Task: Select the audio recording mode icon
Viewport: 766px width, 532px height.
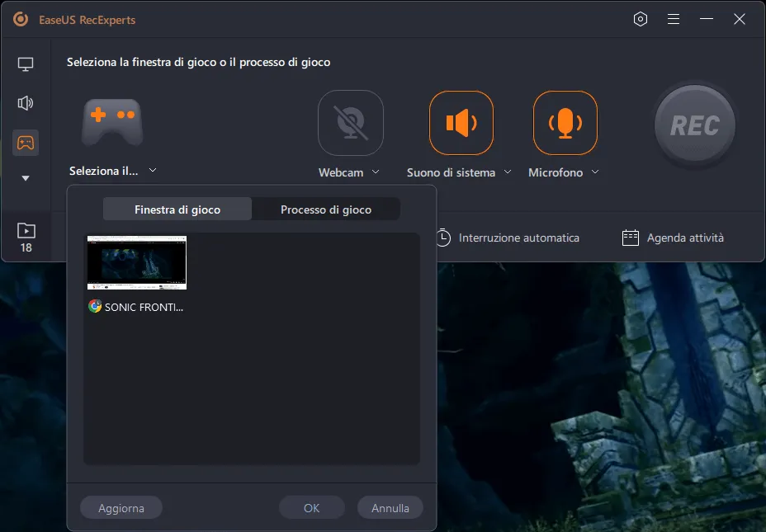Action: [26, 103]
